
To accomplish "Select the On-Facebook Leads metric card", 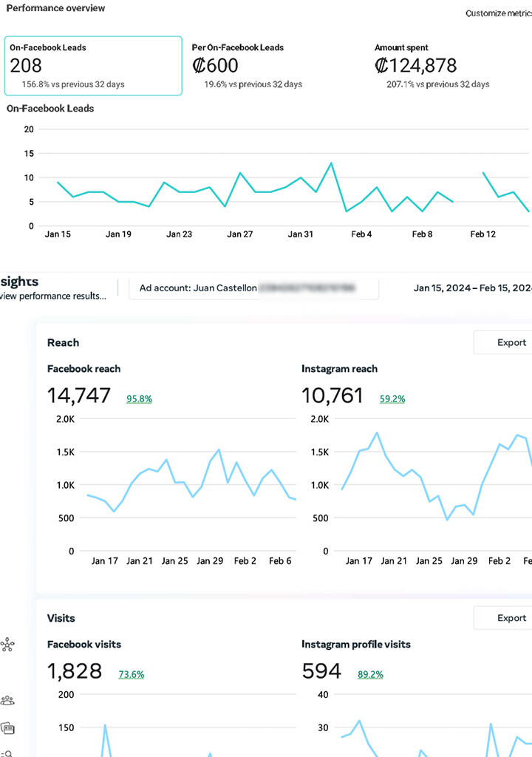I will (x=93, y=66).
